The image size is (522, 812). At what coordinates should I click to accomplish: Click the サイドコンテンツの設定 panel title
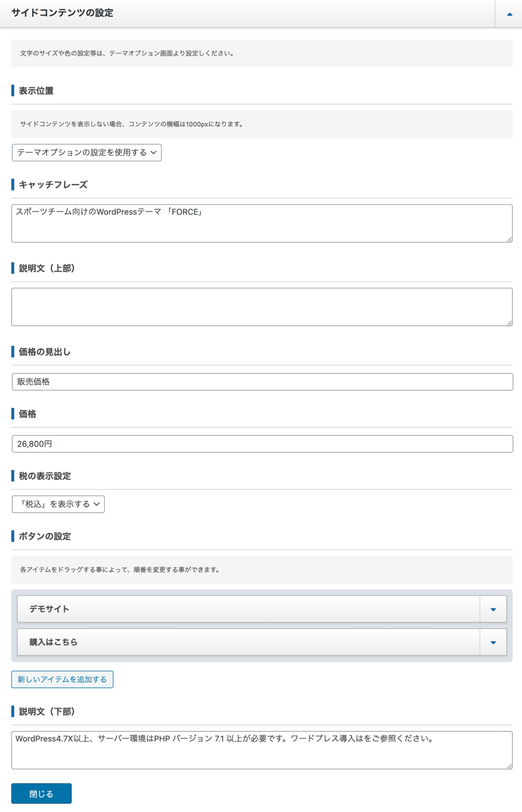(62, 13)
